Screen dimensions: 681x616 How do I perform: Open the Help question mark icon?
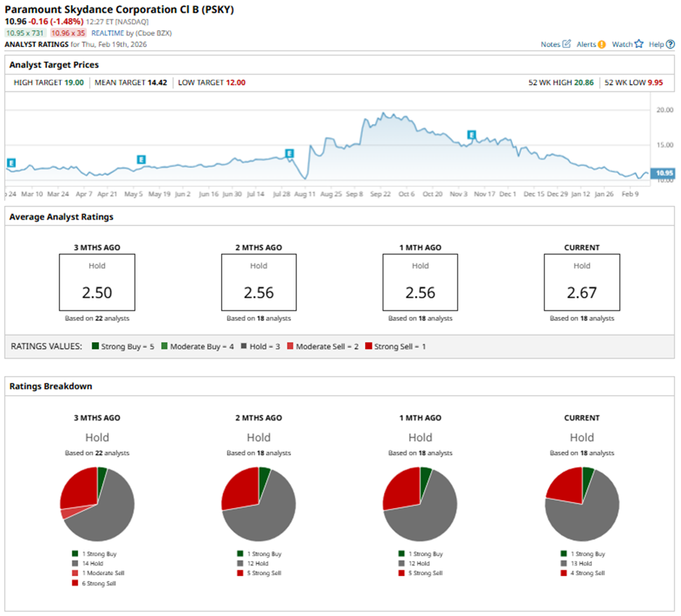click(670, 44)
